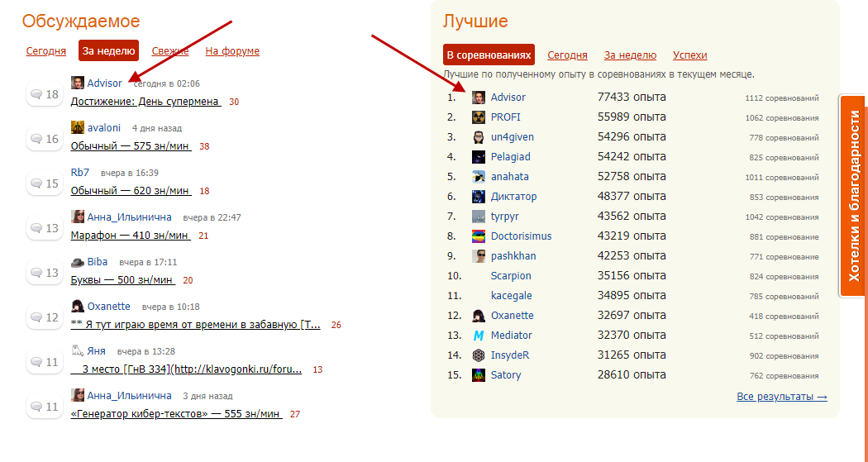
Task: Open post Я тут играю время от времени
Action: (196, 325)
